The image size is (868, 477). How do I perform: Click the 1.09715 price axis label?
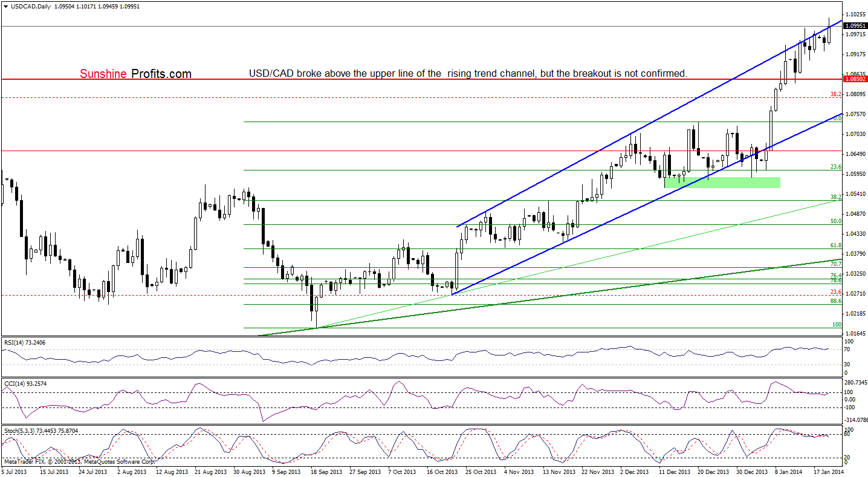click(856, 34)
